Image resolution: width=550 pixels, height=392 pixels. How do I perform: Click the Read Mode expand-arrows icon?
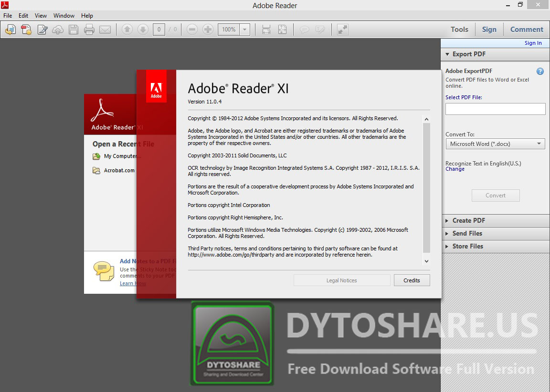(343, 30)
